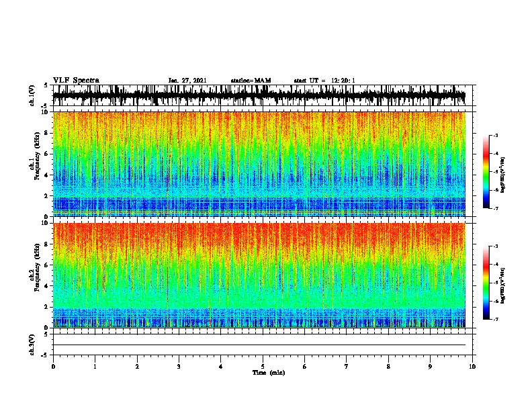Click the "-7" tick on ch.1 color bar
Image resolution: width=532 pixels, height=411 pixels.
[495, 208]
